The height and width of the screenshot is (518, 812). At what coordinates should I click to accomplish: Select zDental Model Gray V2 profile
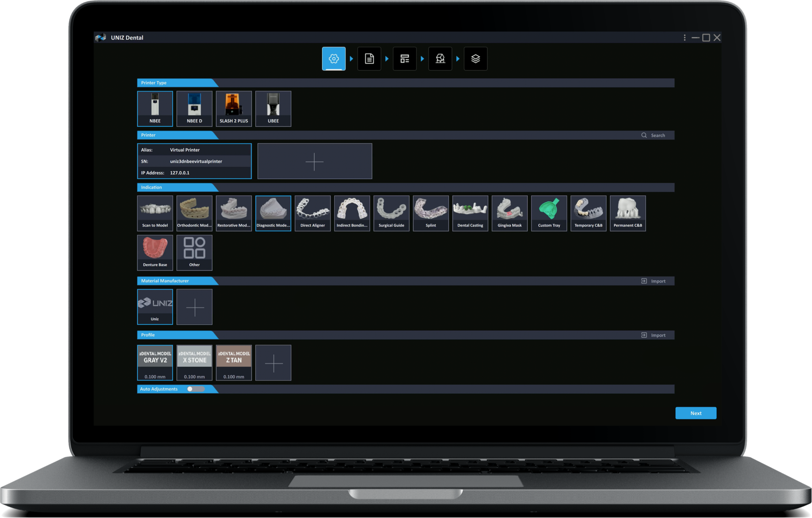click(x=155, y=362)
